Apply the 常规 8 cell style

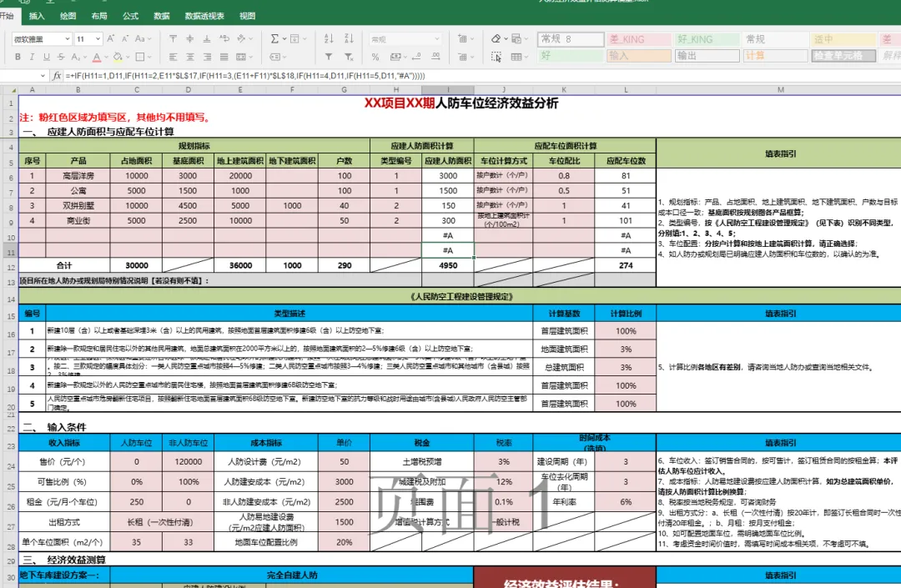coord(571,39)
